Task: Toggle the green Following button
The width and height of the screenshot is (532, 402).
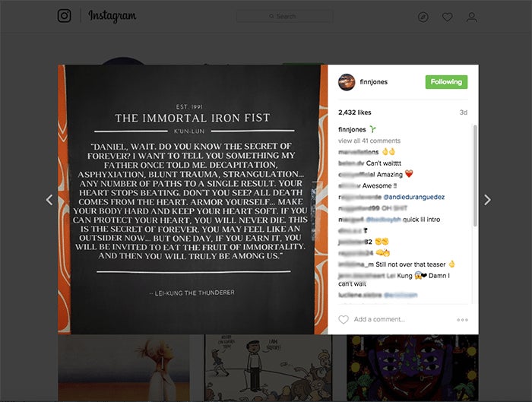Action: tap(446, 82)
